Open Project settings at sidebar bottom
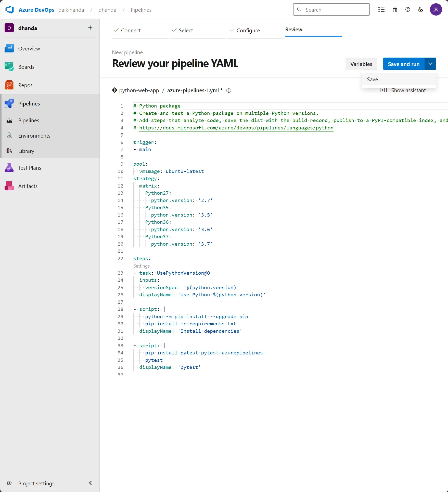This screenshot has width=448, height=492. 36,483
